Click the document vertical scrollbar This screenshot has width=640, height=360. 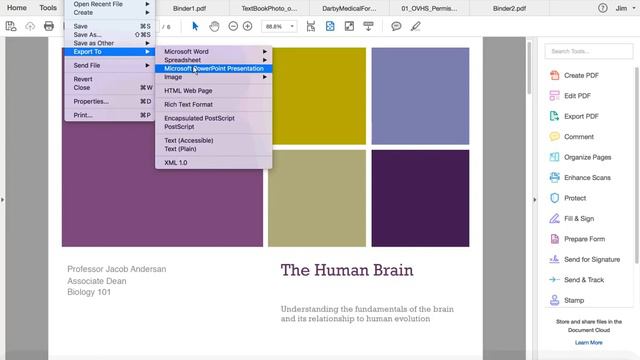coord(529,67)
